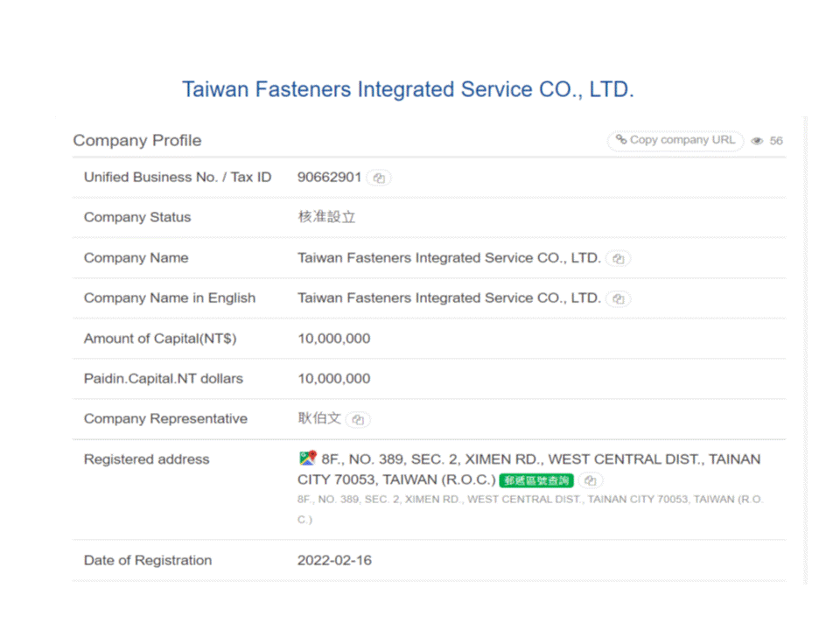Click the Date of Registration label
Screen dimensions: 840x630
148,560
